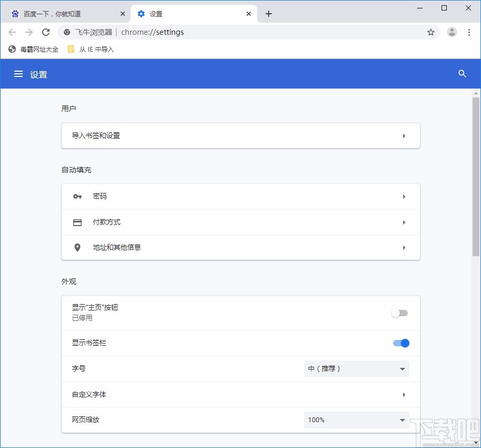Viewport: 481px width, 448px height.
Task: Open 导入书签和设置
Action: [x=240, y=135]
